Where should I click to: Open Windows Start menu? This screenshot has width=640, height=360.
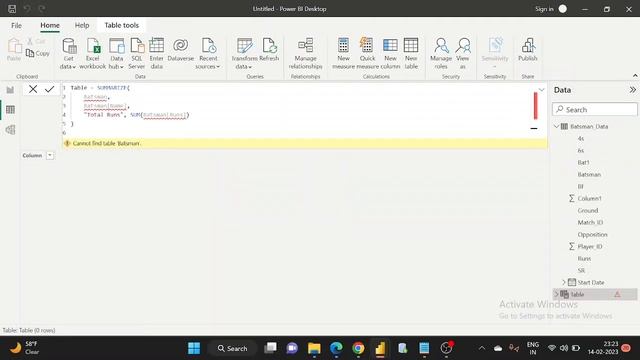(194, 348)
